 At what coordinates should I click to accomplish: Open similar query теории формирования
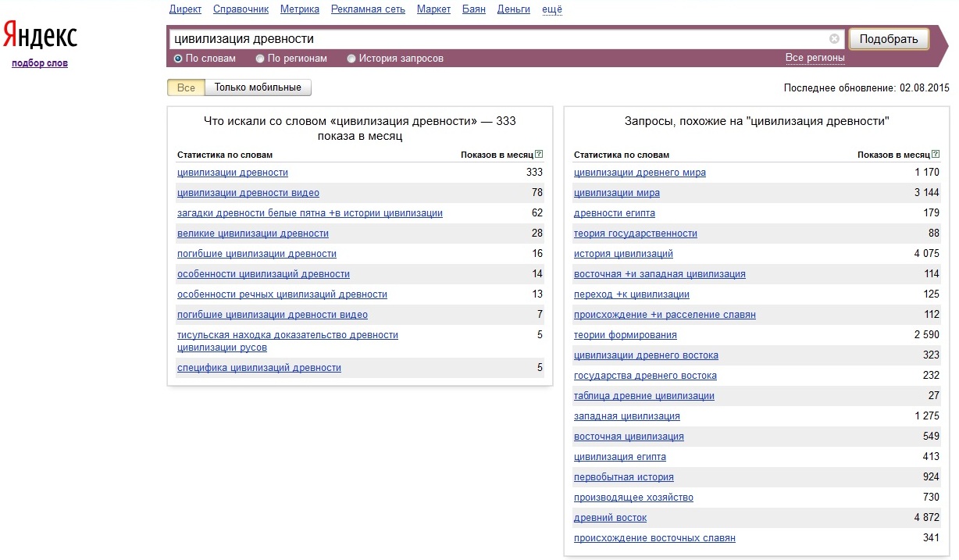tap(626, 335)
